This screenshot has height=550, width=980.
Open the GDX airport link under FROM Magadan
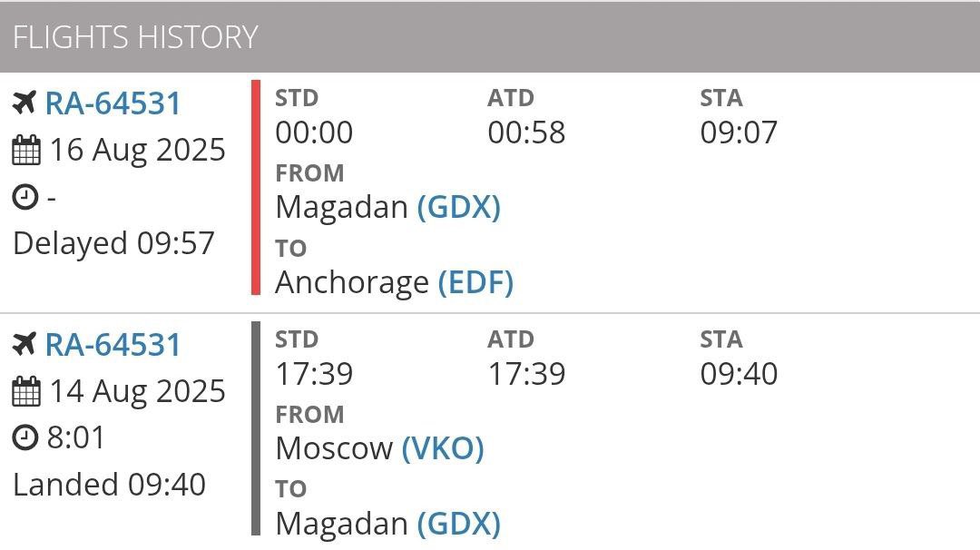pyautogui.click(x=459, y=207)
